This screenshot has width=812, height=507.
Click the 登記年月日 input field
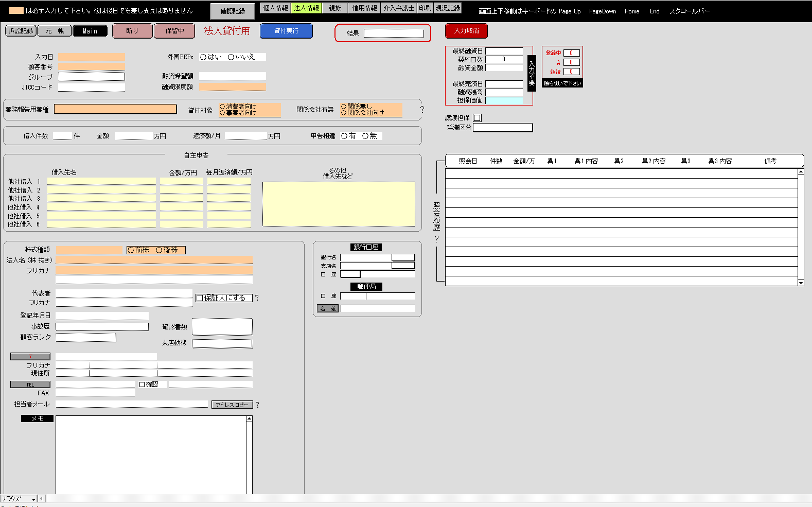[102, 316]
